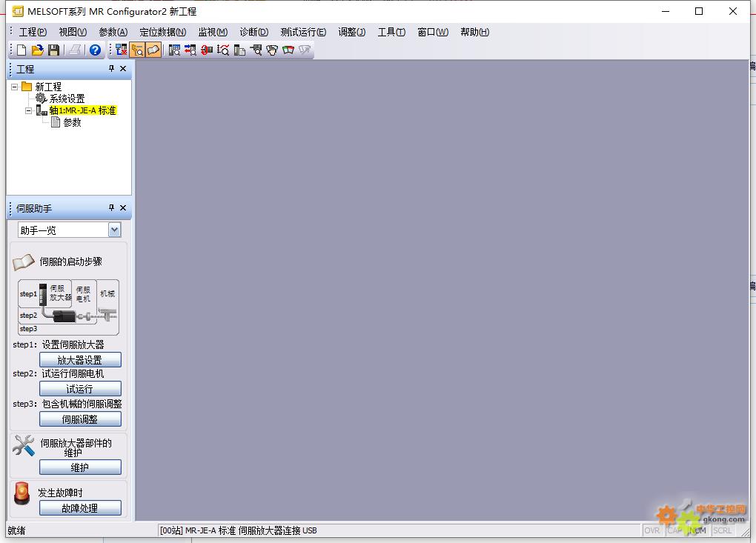Select 新工程 in the project tree
The width and height of the screenshot is (756, 543).
coord(48,87)
